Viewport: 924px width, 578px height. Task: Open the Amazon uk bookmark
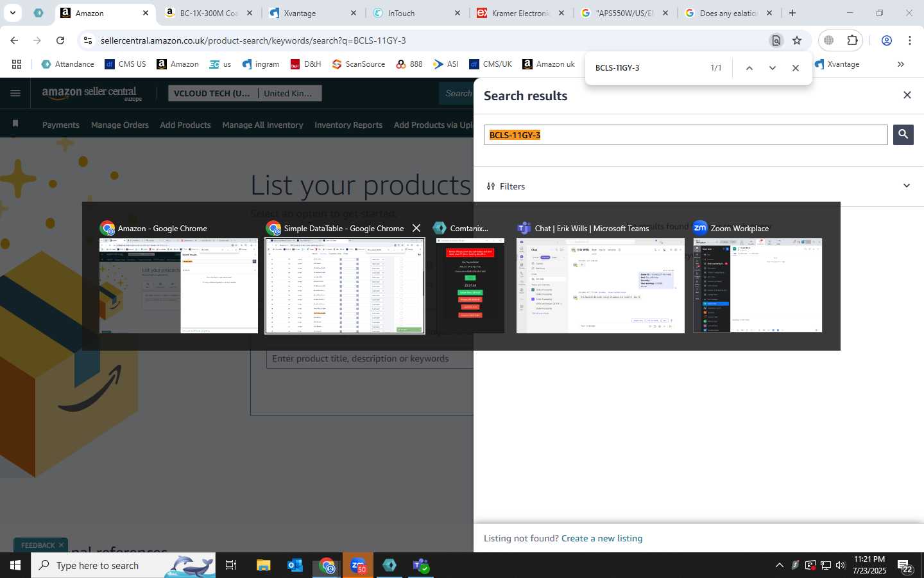(x=549, y=64)
